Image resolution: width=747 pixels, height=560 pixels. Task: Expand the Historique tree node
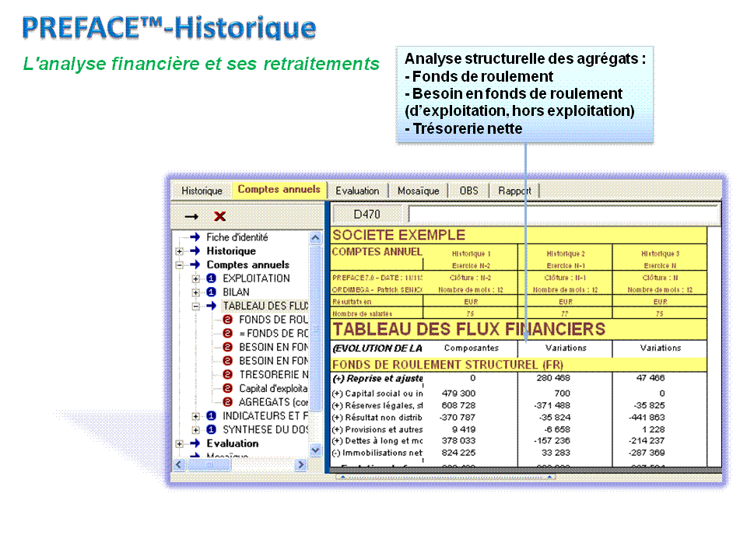(179, 251)
